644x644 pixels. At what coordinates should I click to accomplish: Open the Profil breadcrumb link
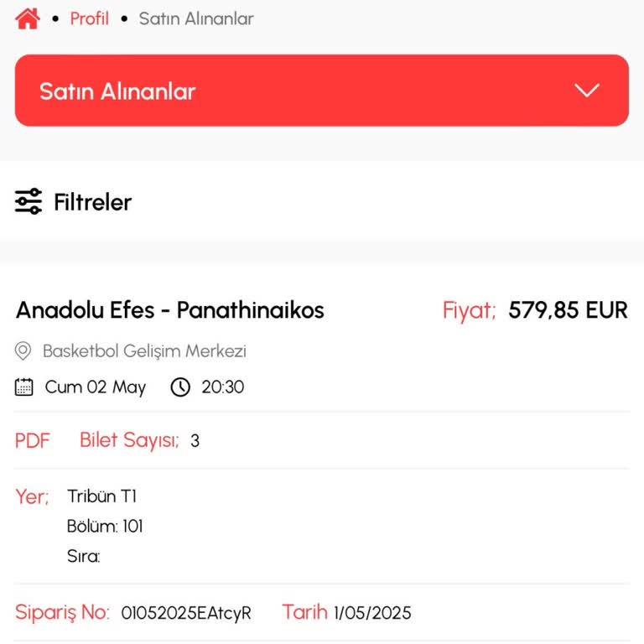click(89, 18)
